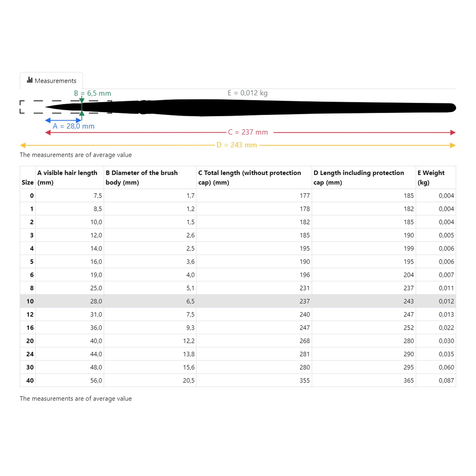Click the A visible hair length header
The image size is (476, 476).
tap(67, 177)
